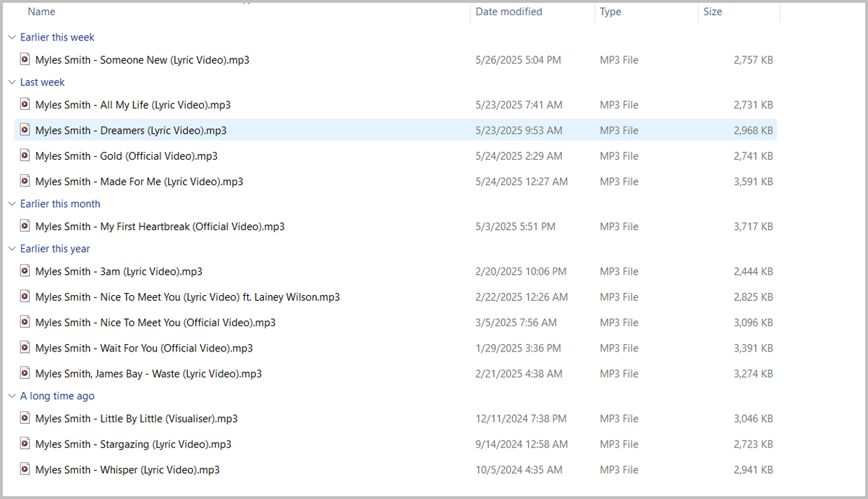Click the MP3 file icon beside Someone New
This screenshot has height=499, width=868.
pos(25,60)
